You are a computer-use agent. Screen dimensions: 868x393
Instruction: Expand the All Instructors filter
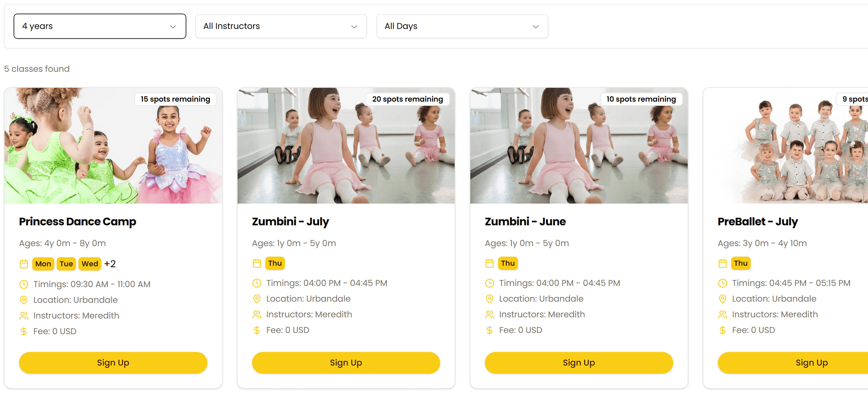click(281, 26)
